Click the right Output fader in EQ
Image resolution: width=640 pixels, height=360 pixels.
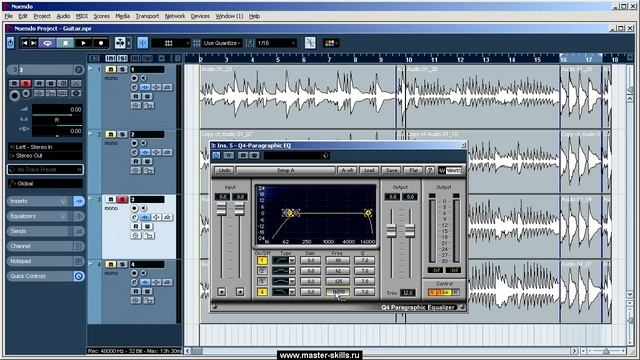(409, 231)
